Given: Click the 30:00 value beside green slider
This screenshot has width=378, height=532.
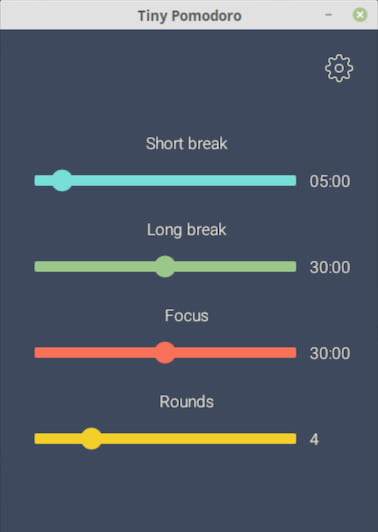Looking at the screenshot, I should click(330, 267).
